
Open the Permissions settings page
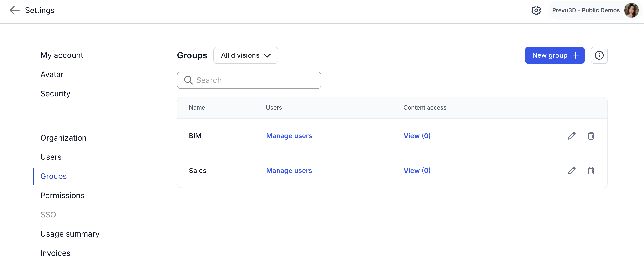(62, 195)
